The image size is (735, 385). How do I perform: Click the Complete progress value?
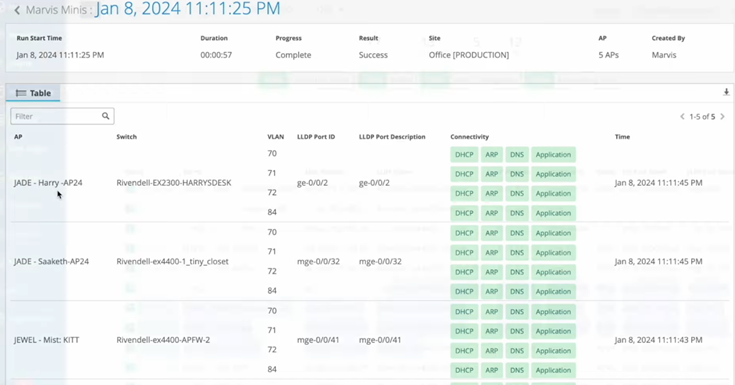point(293,55)
